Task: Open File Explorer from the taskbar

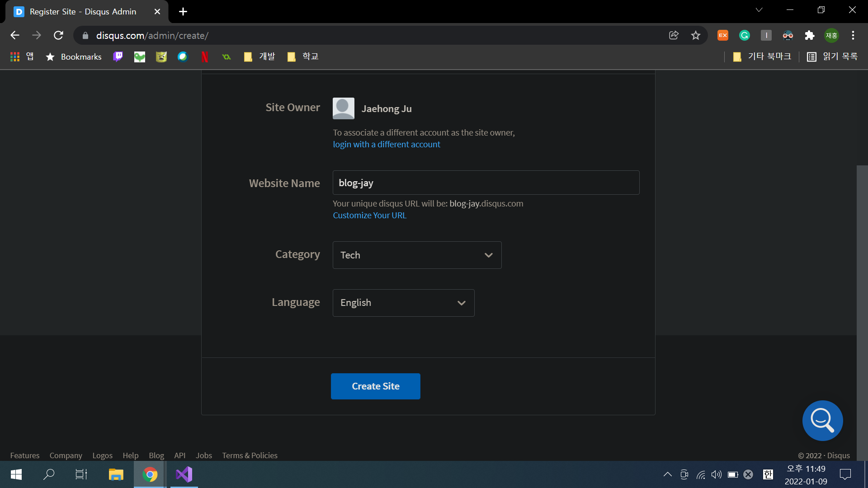Action: point(116,474)
